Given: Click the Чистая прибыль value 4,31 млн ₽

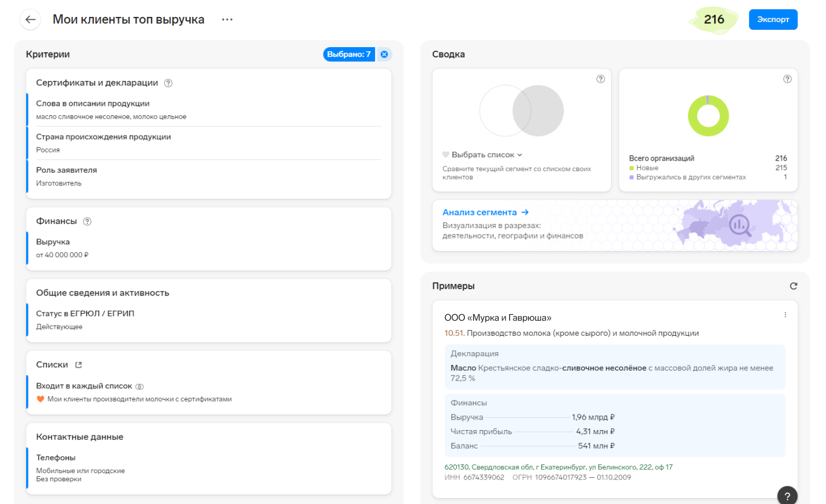Looking at the screenshot, I should (595, 431).
